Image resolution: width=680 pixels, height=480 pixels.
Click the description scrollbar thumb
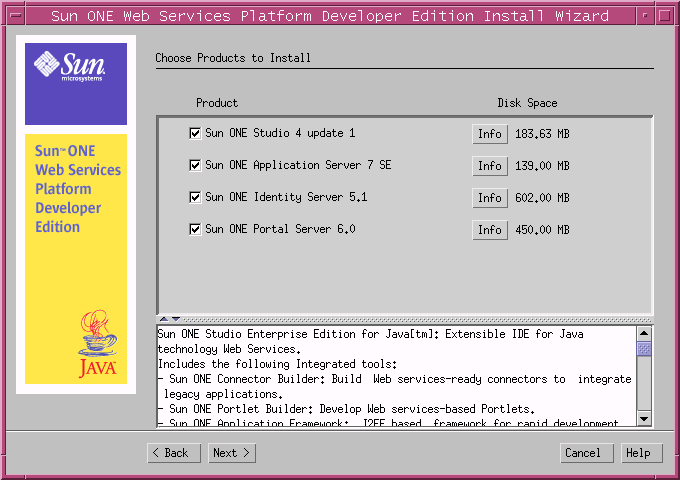pyautogui.click(x=644, y=349)
